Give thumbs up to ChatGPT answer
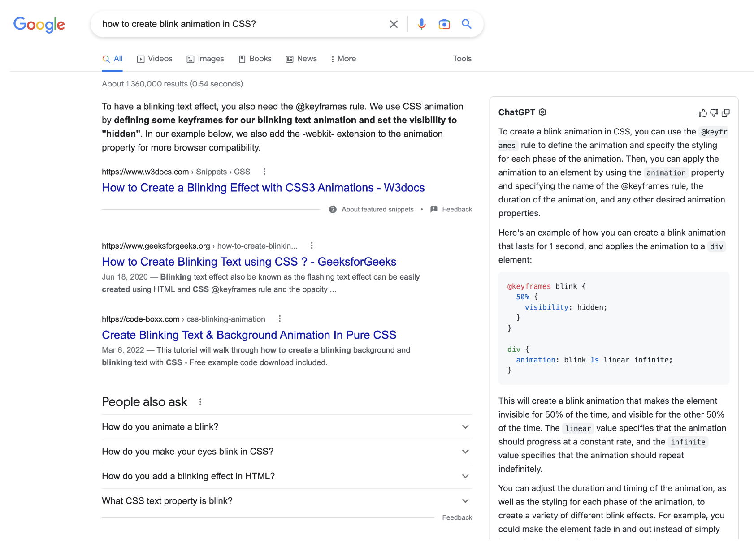 [x=703, y=113]
